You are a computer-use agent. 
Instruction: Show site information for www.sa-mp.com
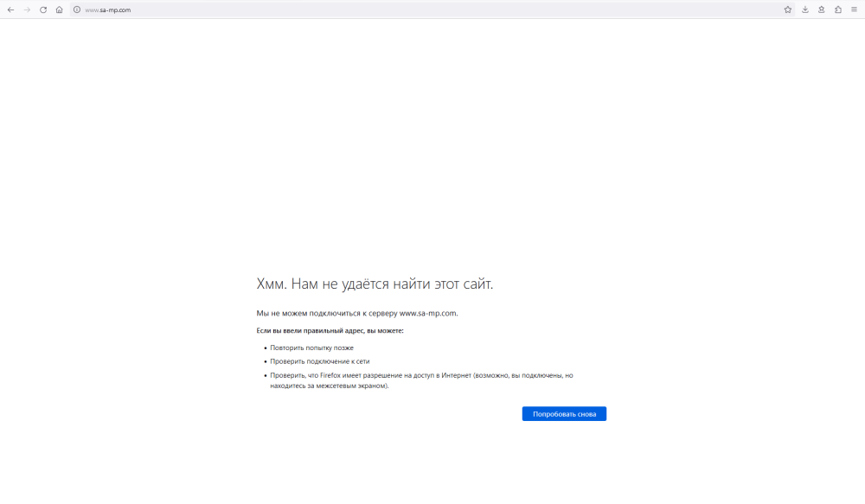pyautogui.click(x=77, y=10)
